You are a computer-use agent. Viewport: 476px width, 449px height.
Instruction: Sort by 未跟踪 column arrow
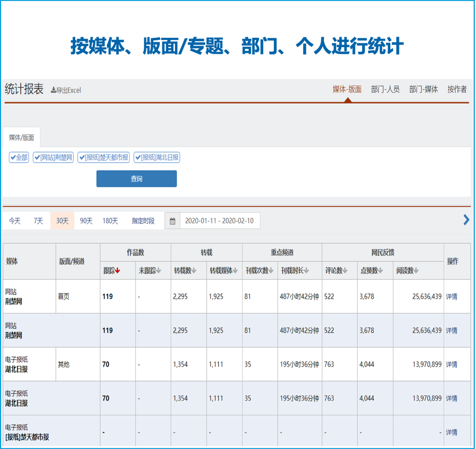point(159,270)
